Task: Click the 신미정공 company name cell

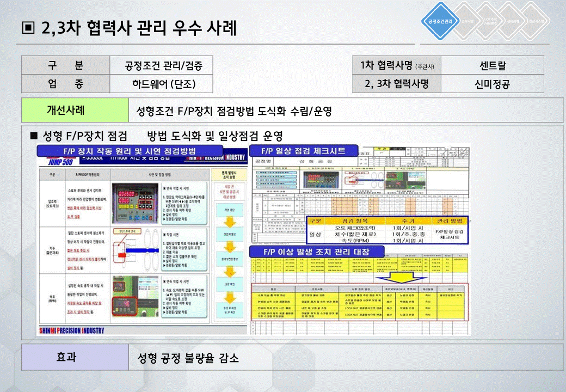Action: coord(493,84)
